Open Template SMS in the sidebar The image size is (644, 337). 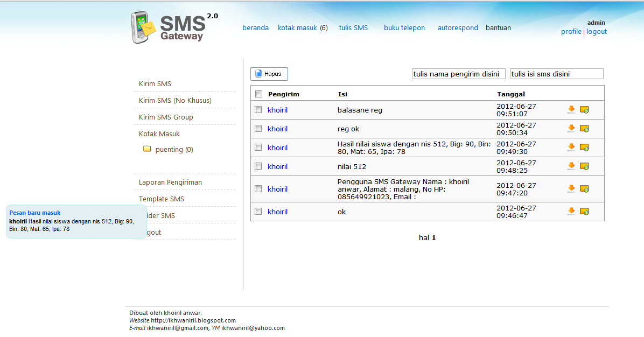click(162, 199)
